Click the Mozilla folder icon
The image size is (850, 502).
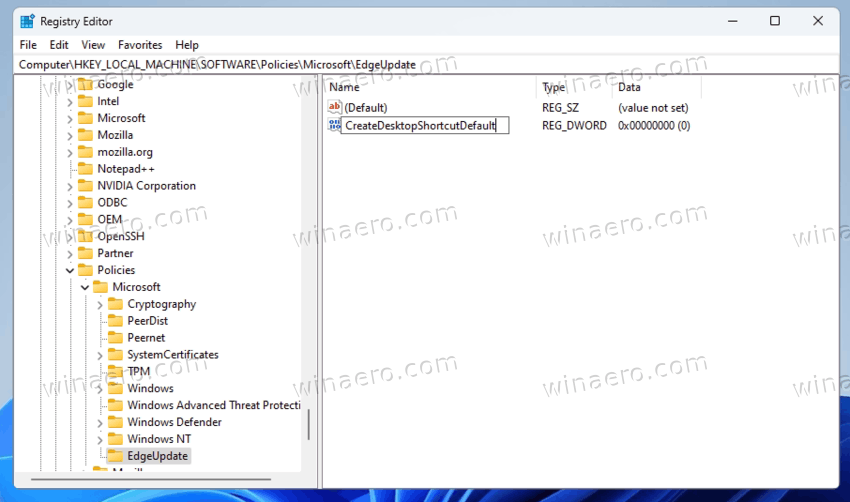[86, 134]
